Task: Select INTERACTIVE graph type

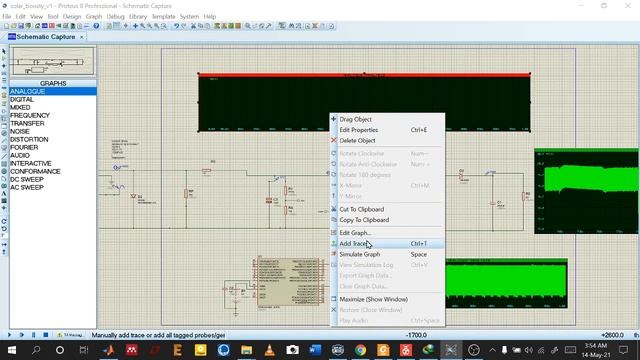Action: (x=53, y=163)
